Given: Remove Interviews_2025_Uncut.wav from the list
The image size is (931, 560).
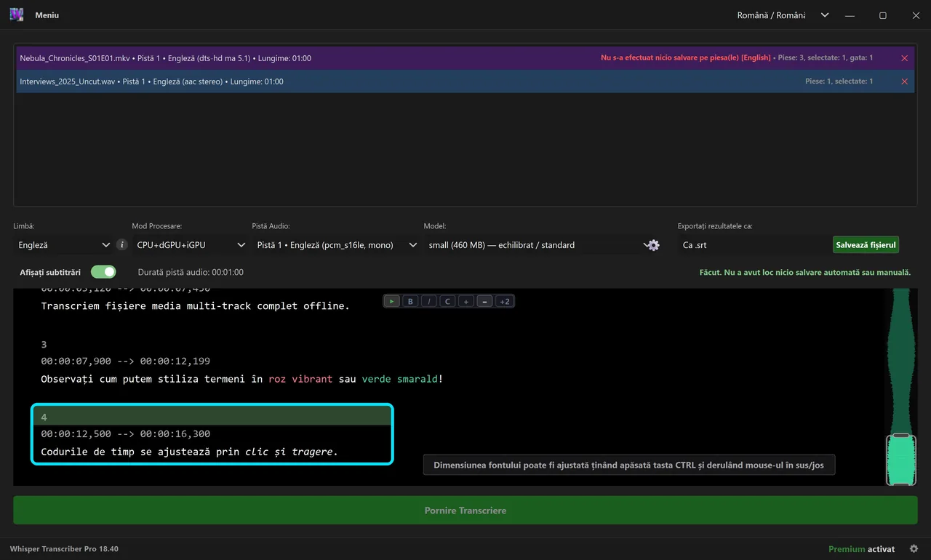Looking at the screenshot, I should click(x=904, y=81).
